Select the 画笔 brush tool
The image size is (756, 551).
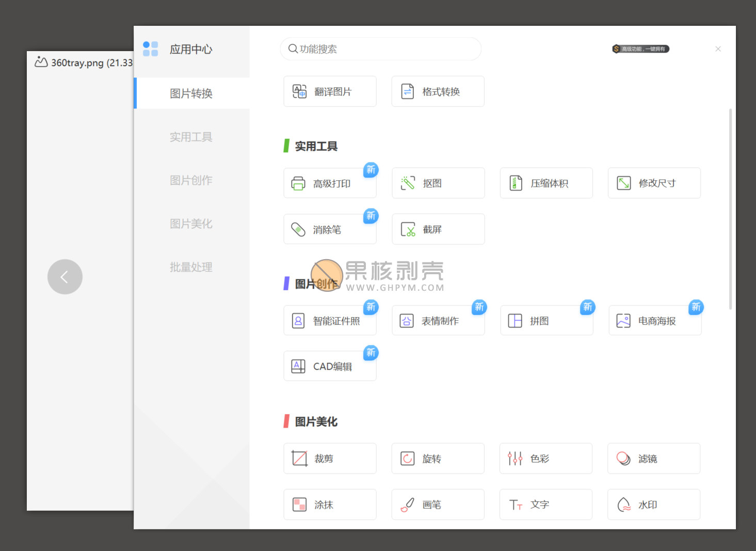(438, 505)
